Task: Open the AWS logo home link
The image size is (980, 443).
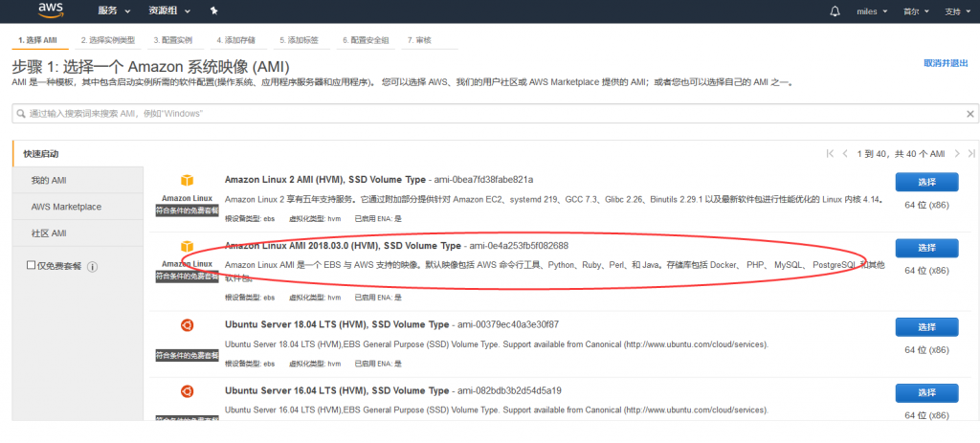Action: click(50, 10)
